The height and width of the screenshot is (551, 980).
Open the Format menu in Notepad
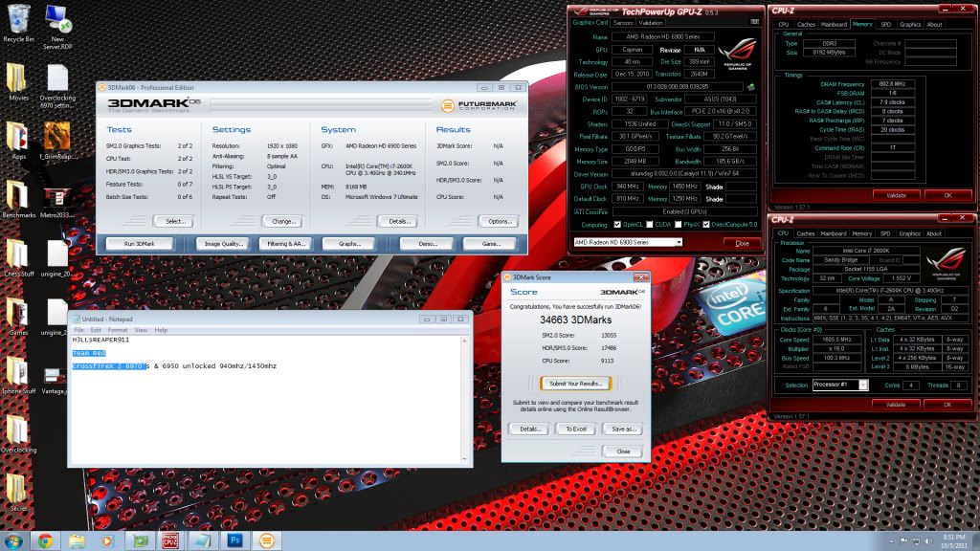coord(118,330)
